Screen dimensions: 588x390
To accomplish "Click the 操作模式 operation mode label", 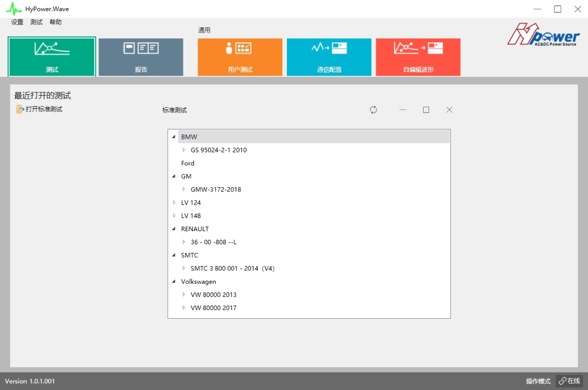I will (538, 381).
